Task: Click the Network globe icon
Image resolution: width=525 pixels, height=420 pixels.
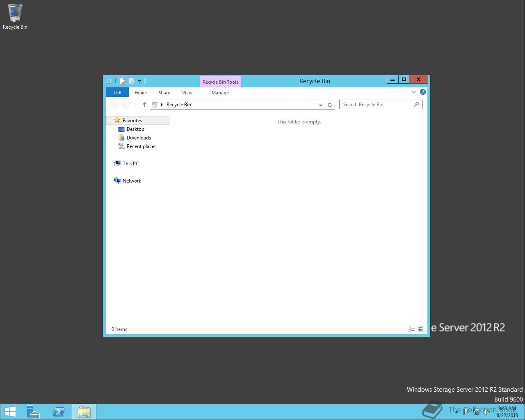Action: [x=117, y=180]
